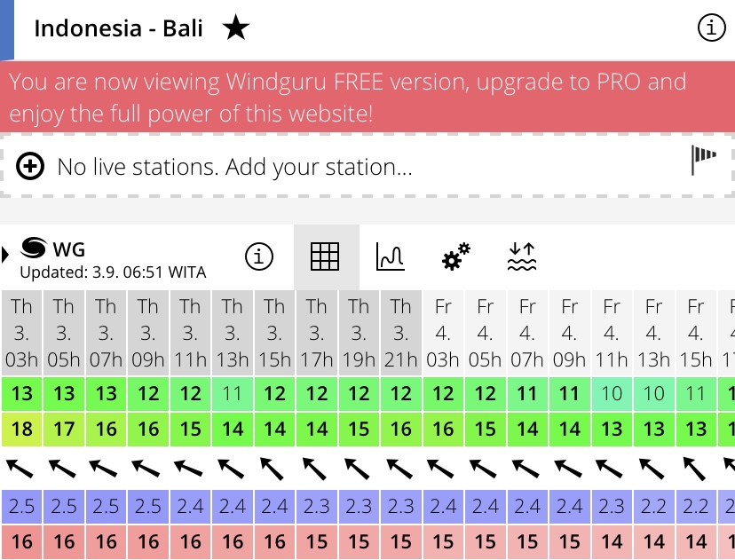Click 'No live stations. Add your station...'
Screen dimensions: 735x560
coord(234,167)
